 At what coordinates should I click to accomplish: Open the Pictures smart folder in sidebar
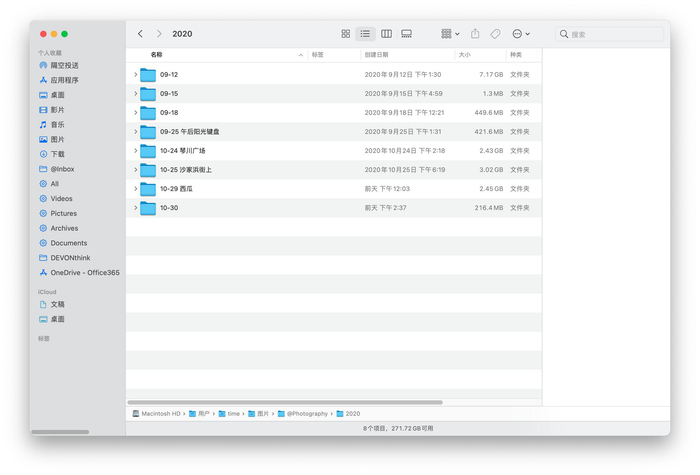(58, 213)
